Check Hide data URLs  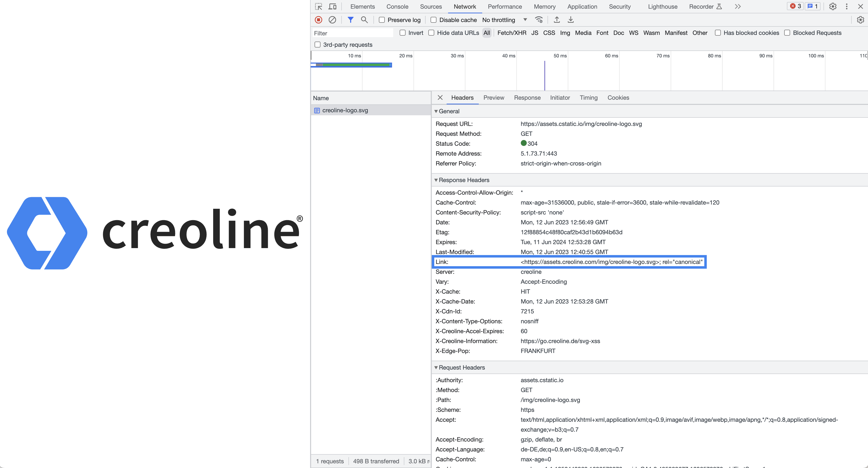click(x=431, y=33)
